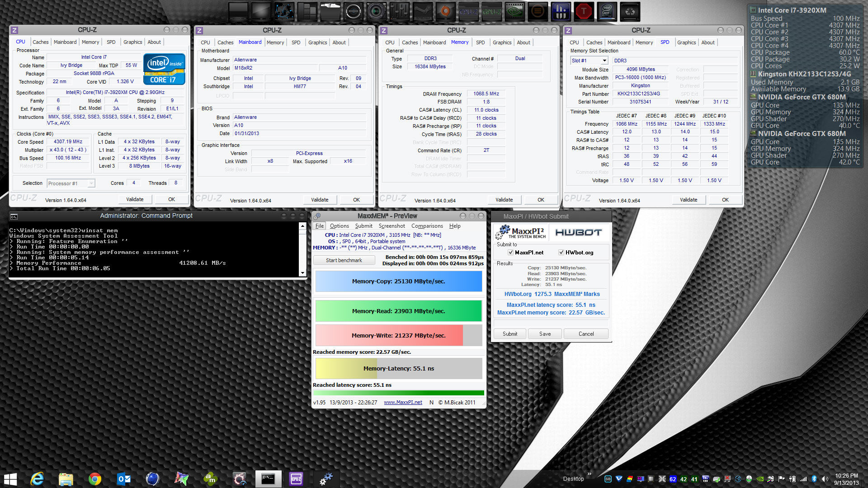
Task: Open MaxxMEM File menu
Action: click(x=320, y=226)
